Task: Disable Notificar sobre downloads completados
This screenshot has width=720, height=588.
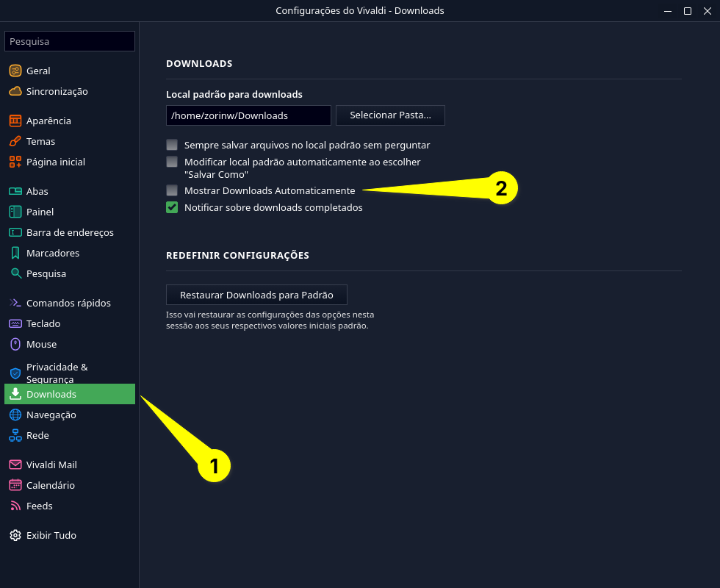Action: 172,207
